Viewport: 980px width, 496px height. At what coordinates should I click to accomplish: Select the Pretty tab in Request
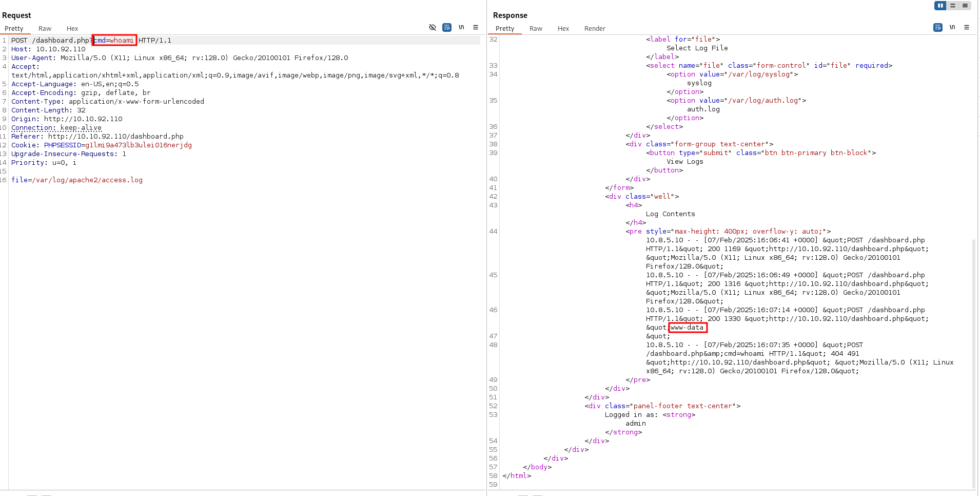point(14,29)
